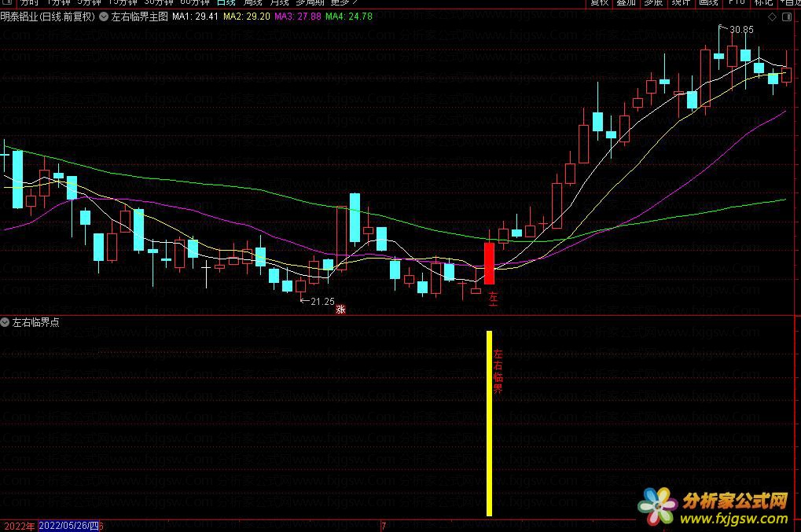801x532 pixels.
Task: Select the solid red signal candlestick
Action: (x=489, y=263)
